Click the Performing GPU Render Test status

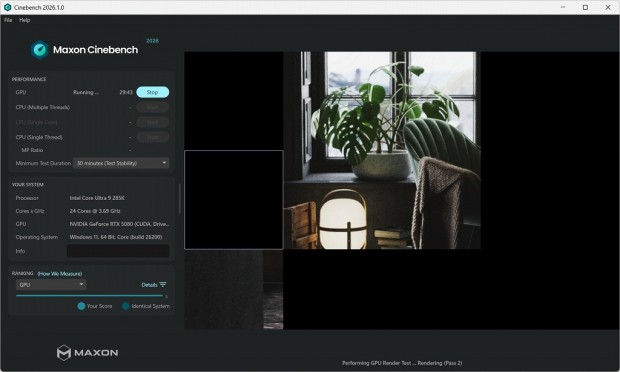(402, 363)
